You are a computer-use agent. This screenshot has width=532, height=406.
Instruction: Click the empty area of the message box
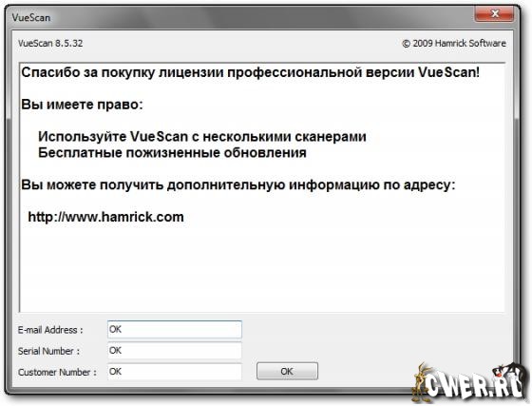coord(262,268)
